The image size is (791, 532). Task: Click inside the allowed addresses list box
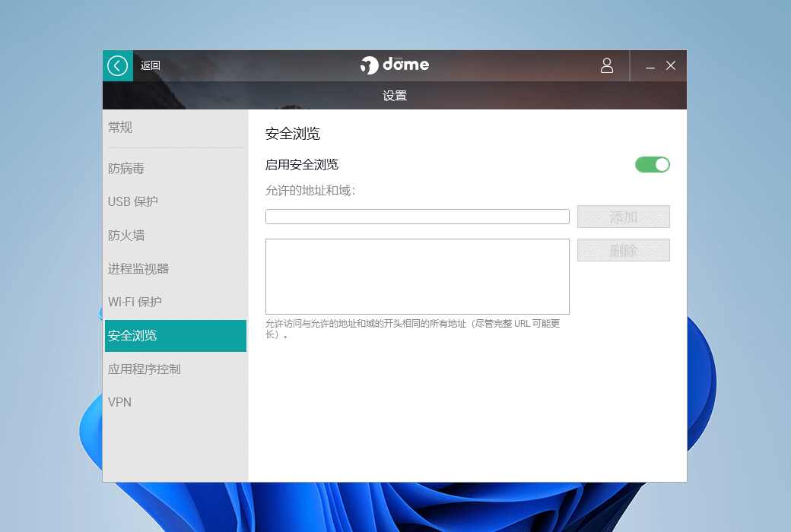coord(417,277)
